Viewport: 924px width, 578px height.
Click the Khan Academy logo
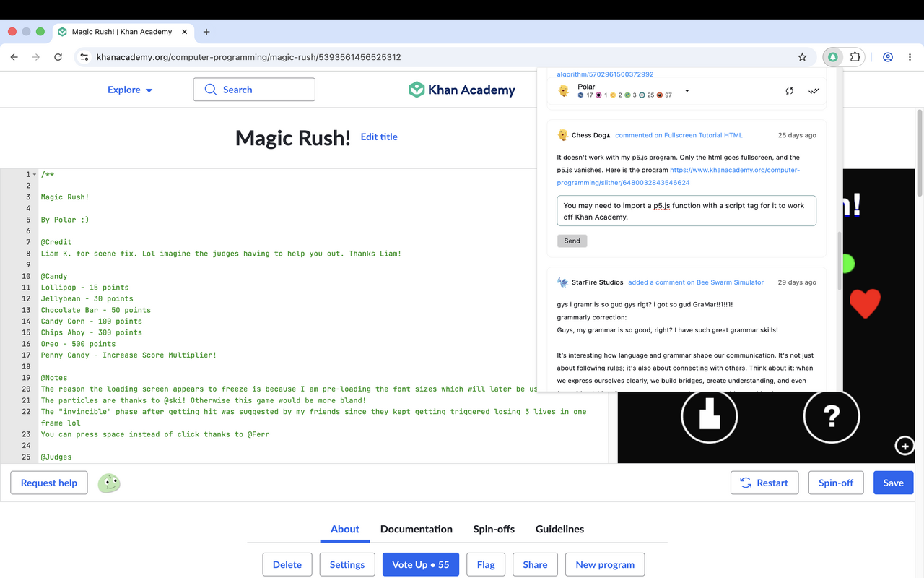462,90
